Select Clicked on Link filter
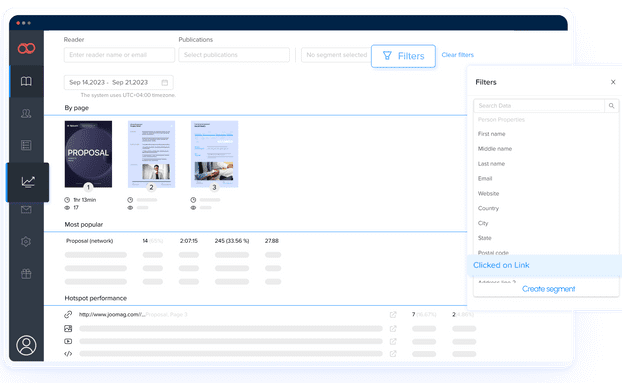Image resolution: width=622 pixels, height=383 pixels. (x=544, y=265)
